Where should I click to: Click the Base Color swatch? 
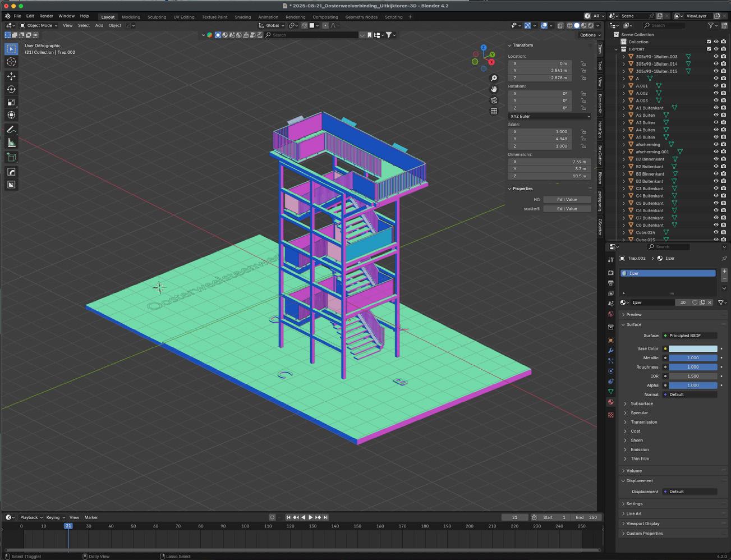click(x=692, y=348)
